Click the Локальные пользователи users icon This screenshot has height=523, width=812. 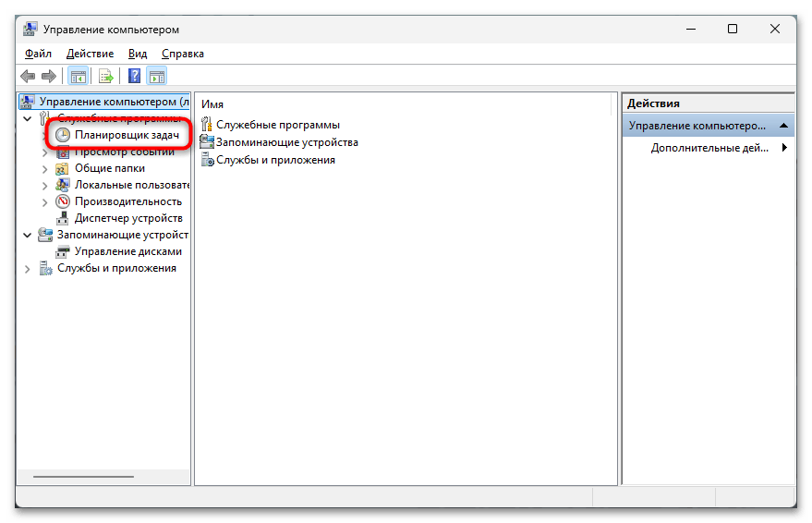pos(63,185)
